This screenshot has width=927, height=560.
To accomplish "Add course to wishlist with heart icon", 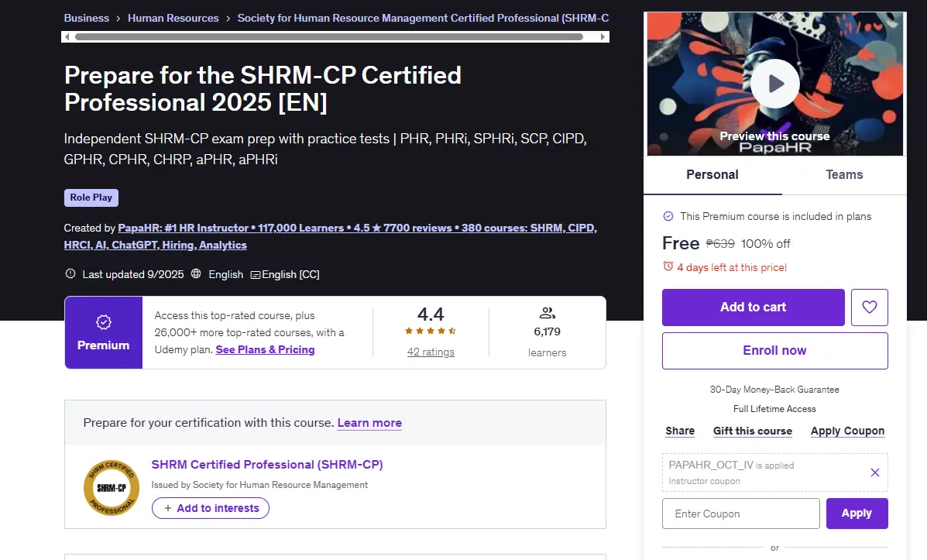I will [869, 307].
